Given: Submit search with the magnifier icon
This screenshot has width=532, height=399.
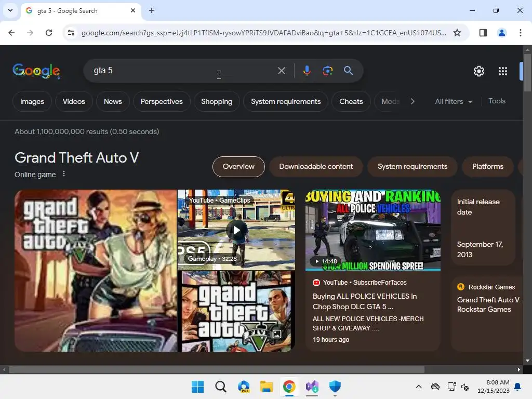Looking at the screenshot, I should [x=348, y=71].
